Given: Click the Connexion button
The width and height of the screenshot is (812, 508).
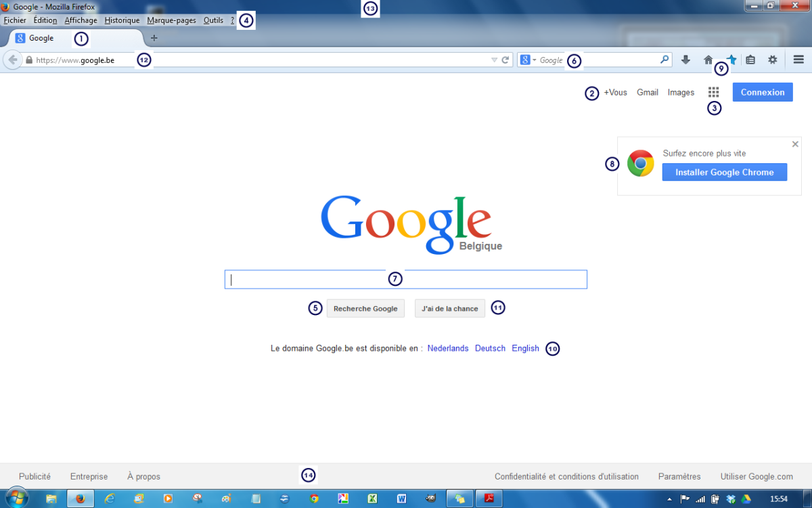Looking at the screenshot, I should [763, 92].
